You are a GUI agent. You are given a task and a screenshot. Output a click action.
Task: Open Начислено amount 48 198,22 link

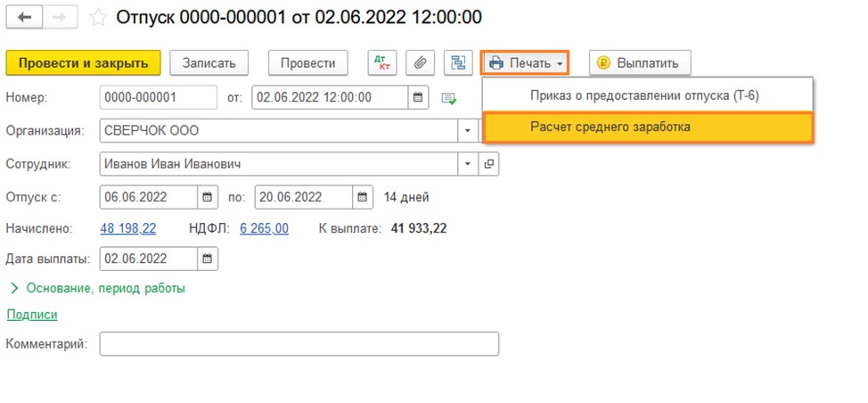point(128,228)
